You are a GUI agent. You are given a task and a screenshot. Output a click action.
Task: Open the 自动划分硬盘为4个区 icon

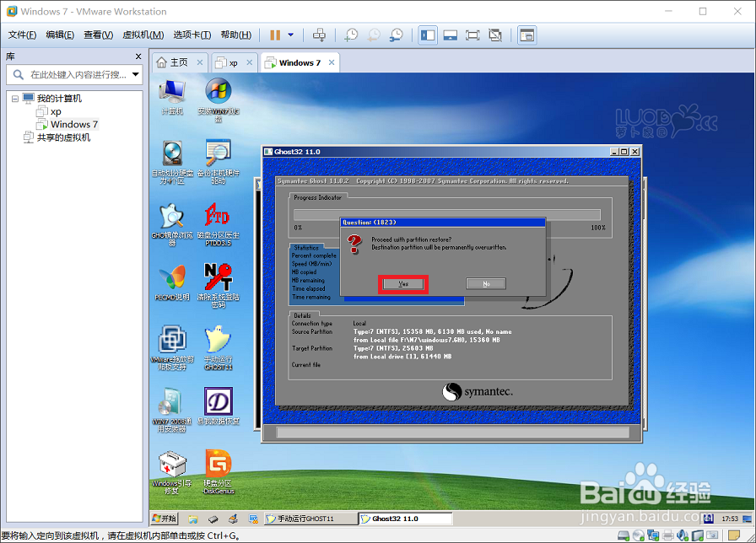click(x=172, y=163)
